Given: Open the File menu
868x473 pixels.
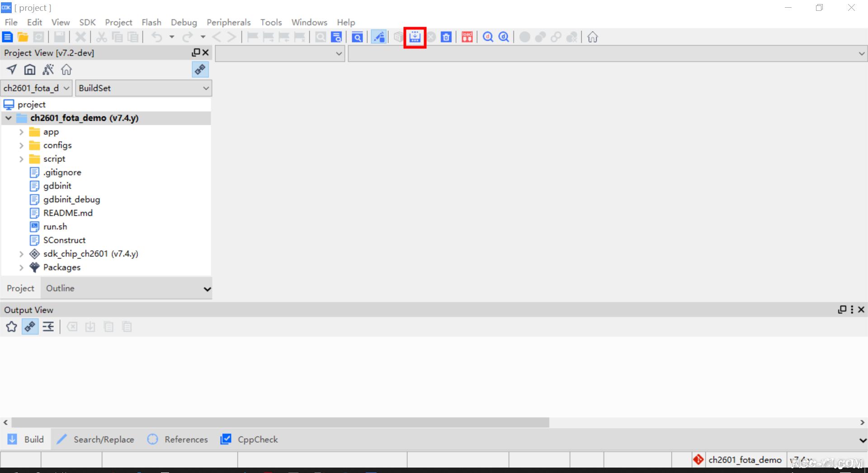Looking at the screenshot, I should point(11,22).
